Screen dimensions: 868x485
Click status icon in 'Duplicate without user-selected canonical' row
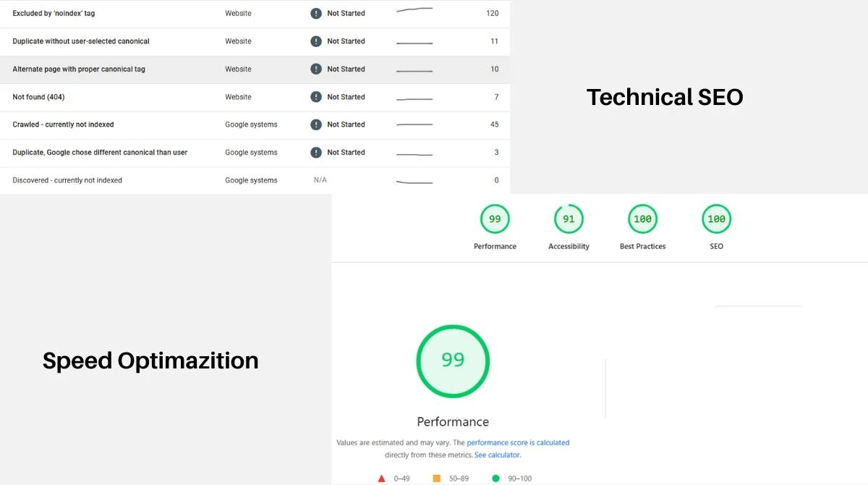click(316, 41)
